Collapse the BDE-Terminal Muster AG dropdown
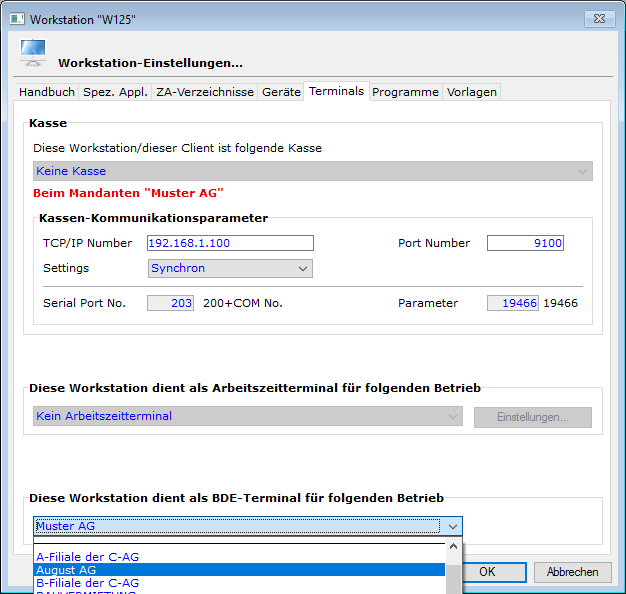This screenshot has width=626, height=594. pyautogui.click(x=452, y=526)
